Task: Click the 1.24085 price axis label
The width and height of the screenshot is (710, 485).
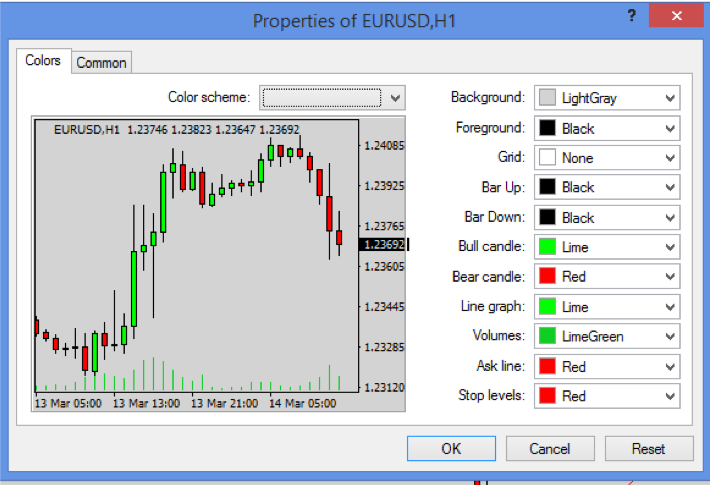Action: [x=384, y=145]
